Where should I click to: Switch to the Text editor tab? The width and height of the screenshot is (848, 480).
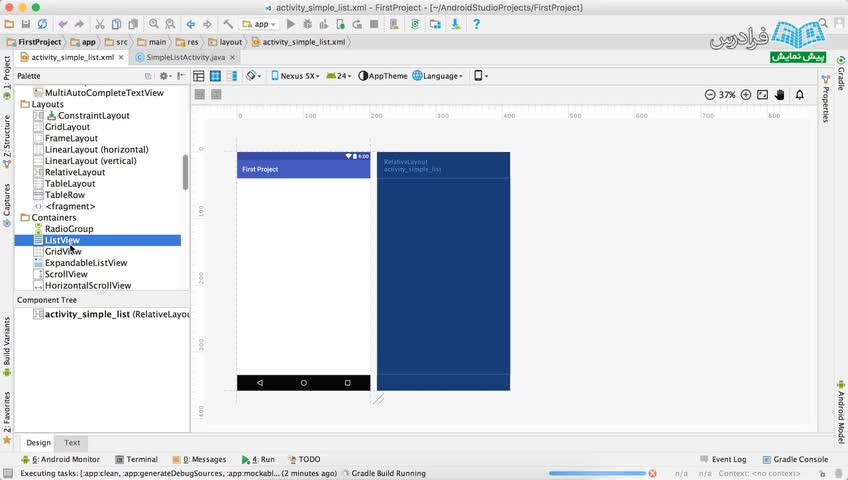click(x=72, y=442)
